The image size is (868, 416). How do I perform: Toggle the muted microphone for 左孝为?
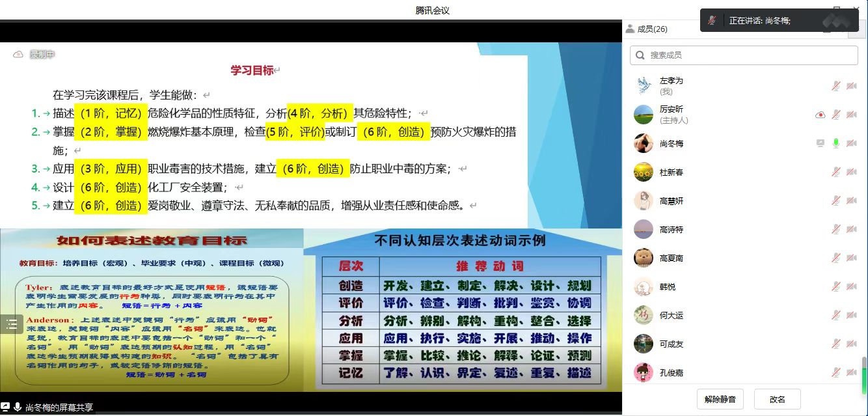836,86
